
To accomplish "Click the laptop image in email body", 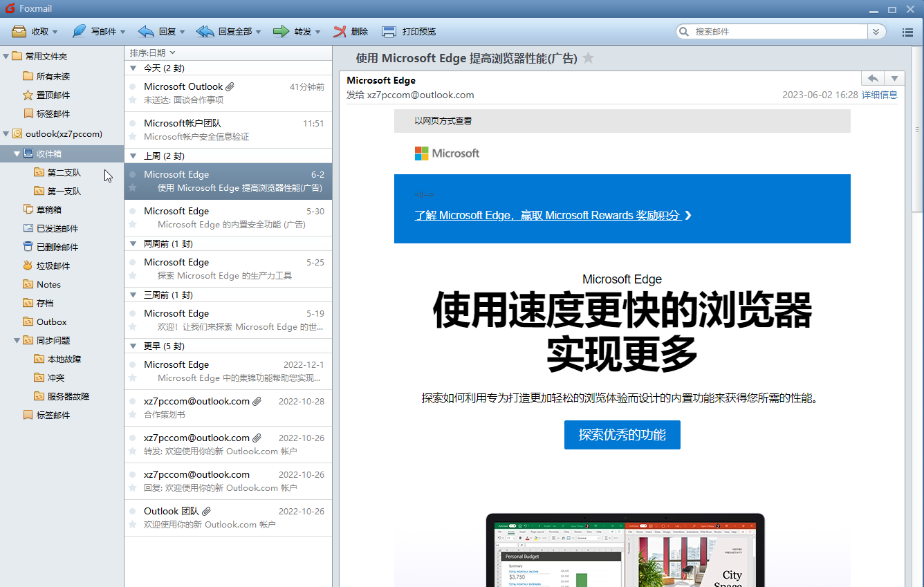I will point(625,550).
